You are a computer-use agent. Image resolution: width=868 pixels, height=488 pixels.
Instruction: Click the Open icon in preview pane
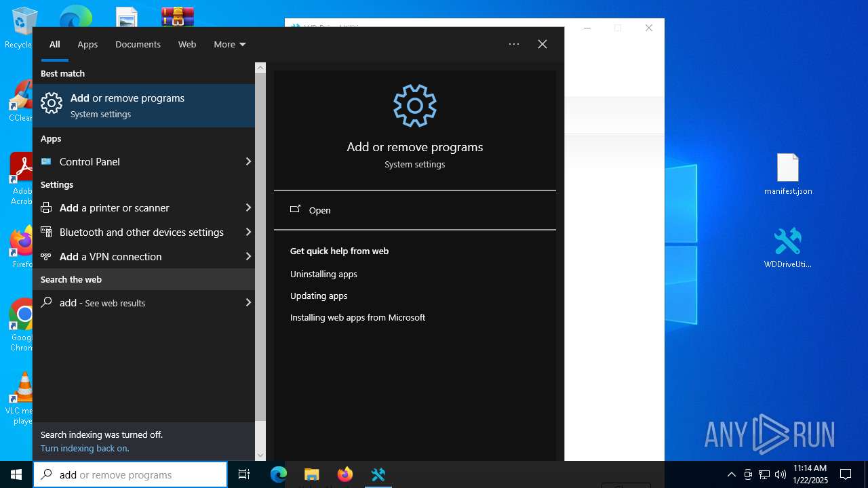click(295, 209)
